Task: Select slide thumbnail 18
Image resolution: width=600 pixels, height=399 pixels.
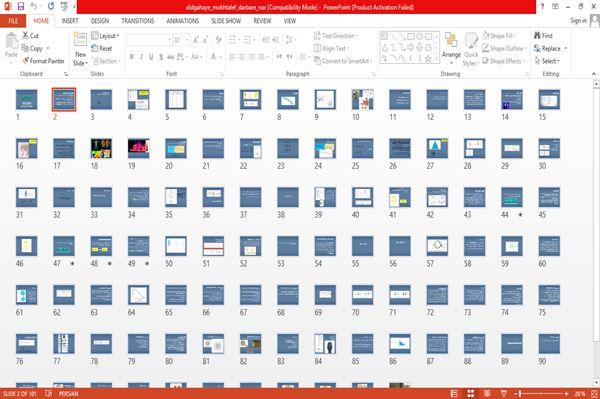Action: click(x=101, y=148)
